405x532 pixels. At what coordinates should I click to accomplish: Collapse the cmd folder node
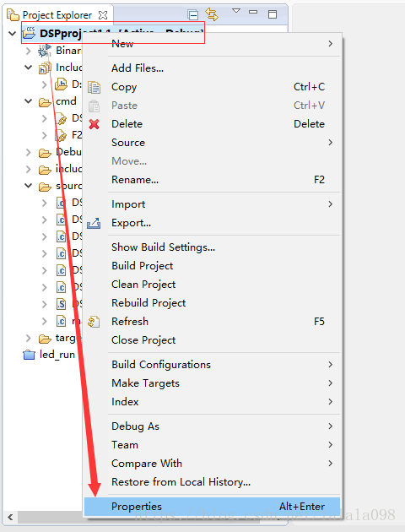29,101
